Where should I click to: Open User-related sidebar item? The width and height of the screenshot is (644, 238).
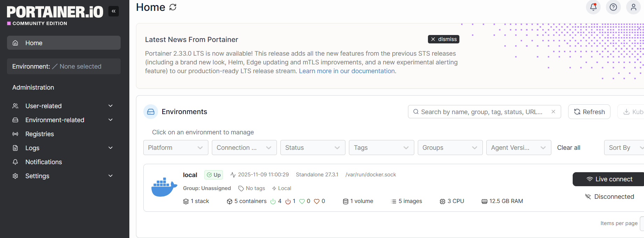64,106
